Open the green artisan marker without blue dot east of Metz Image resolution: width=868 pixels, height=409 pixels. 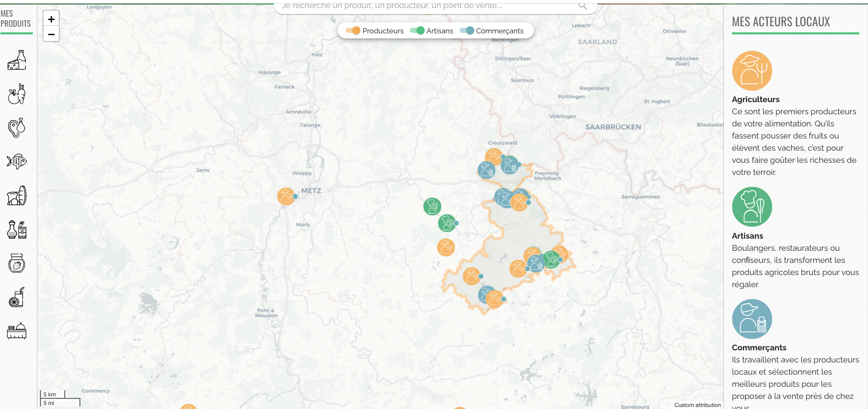tap(432, 206)
